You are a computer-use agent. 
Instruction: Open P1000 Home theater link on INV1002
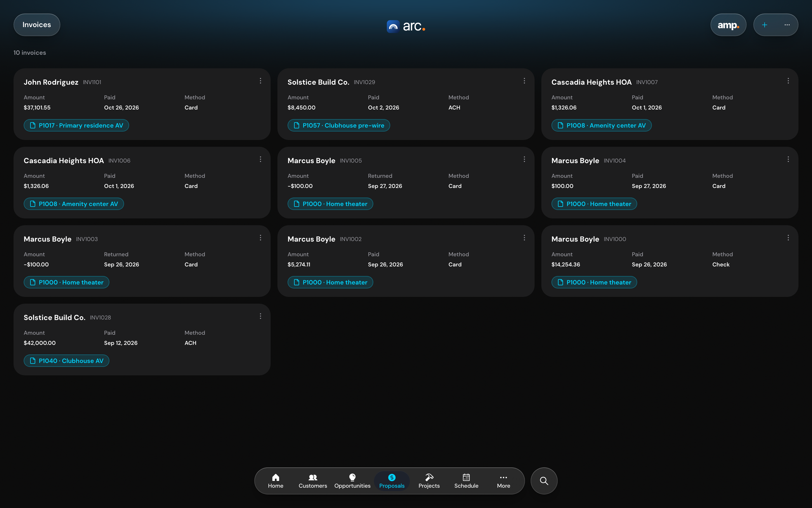coord(330,282)
